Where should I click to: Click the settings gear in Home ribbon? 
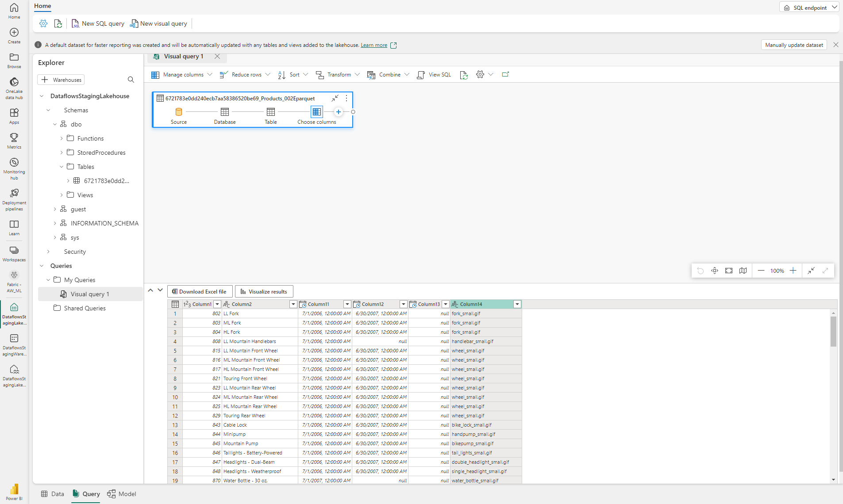[x=43, y=23]
